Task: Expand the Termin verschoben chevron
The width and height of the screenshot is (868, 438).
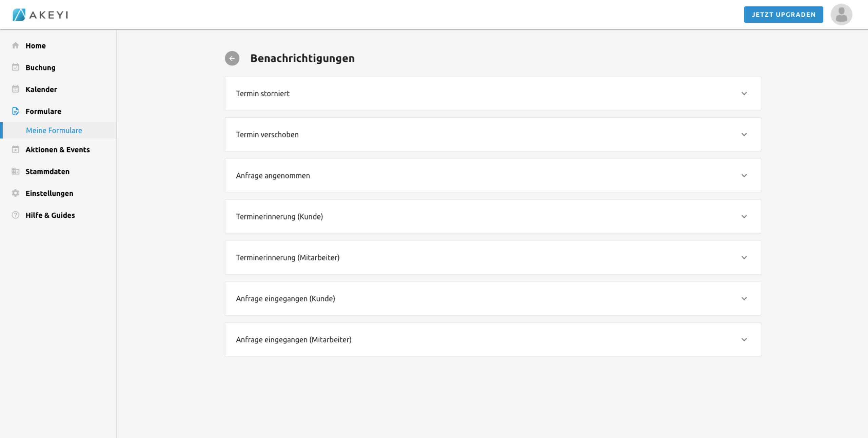Action: pyautogui.click(x=744, y=134)
